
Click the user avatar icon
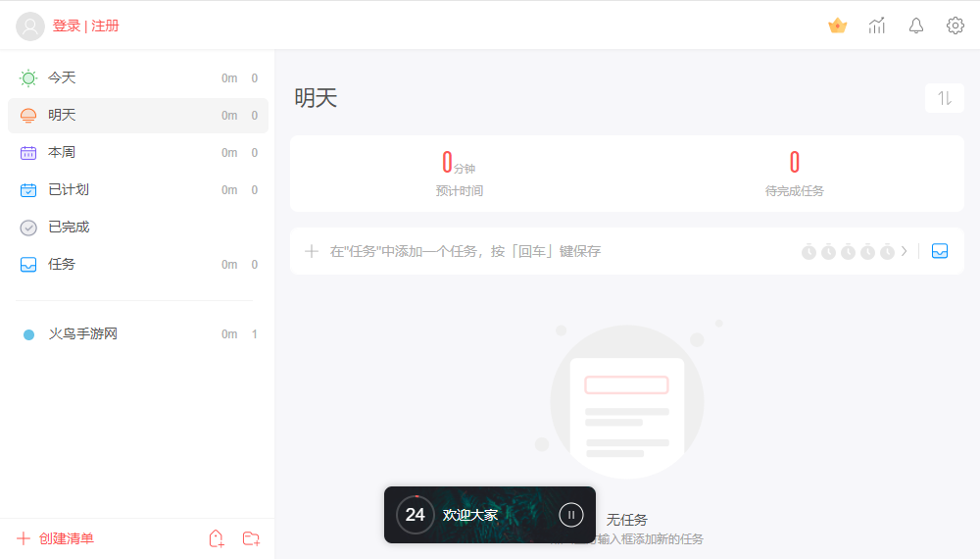(x=30, y=26)
